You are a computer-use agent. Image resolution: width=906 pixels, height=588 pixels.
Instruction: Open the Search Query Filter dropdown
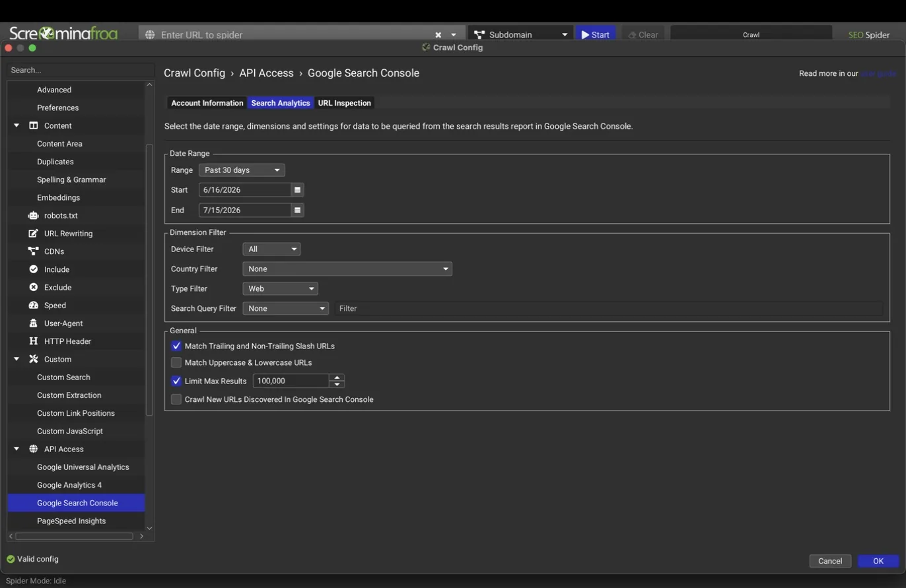pos(285,308)
